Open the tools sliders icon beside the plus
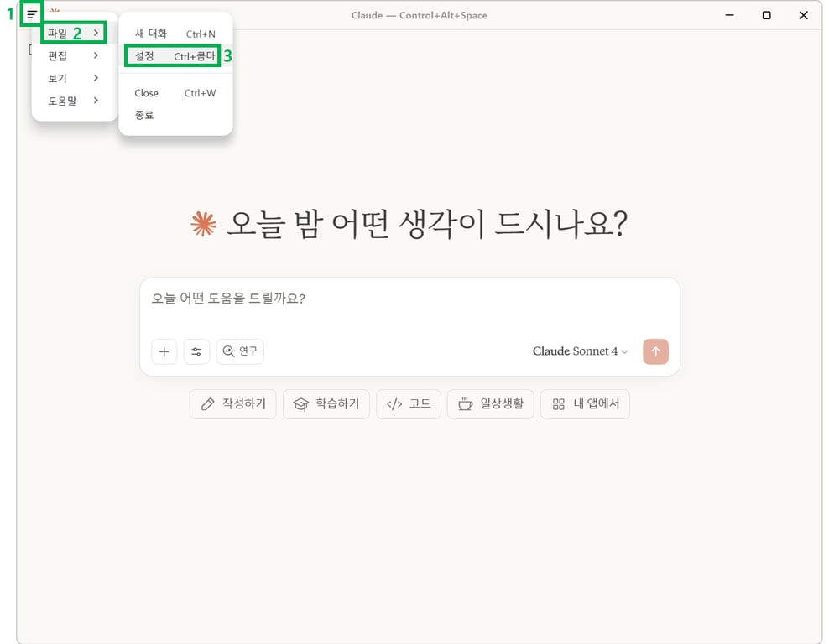The width and height of the screenshot is (829, 644). (196, 351)
